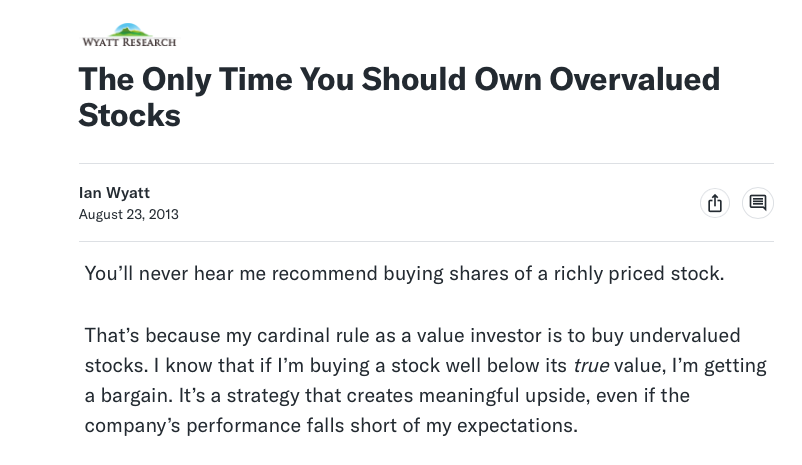Click the divider line below the byline
Viewport: 802px width, 465px height.
pos(426,241)
